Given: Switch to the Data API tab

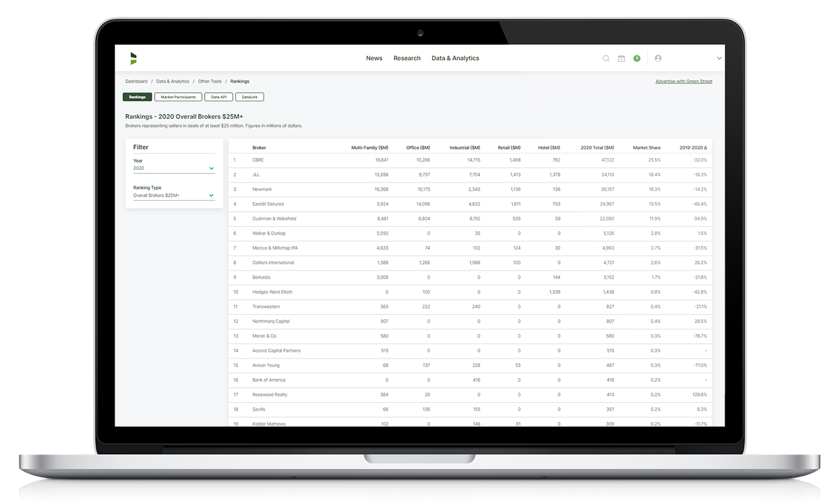Looking at the screenshot, I should [x=219, y=97].
